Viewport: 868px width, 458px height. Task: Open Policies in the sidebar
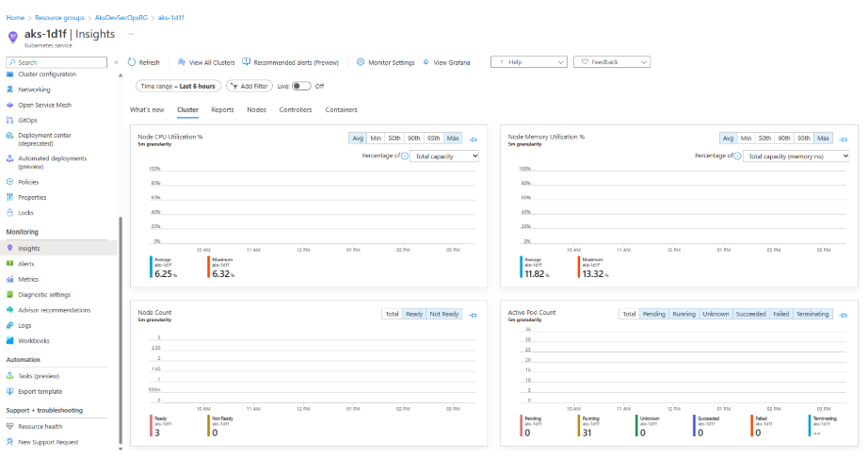pyautogui.click(x=28, y=182)
